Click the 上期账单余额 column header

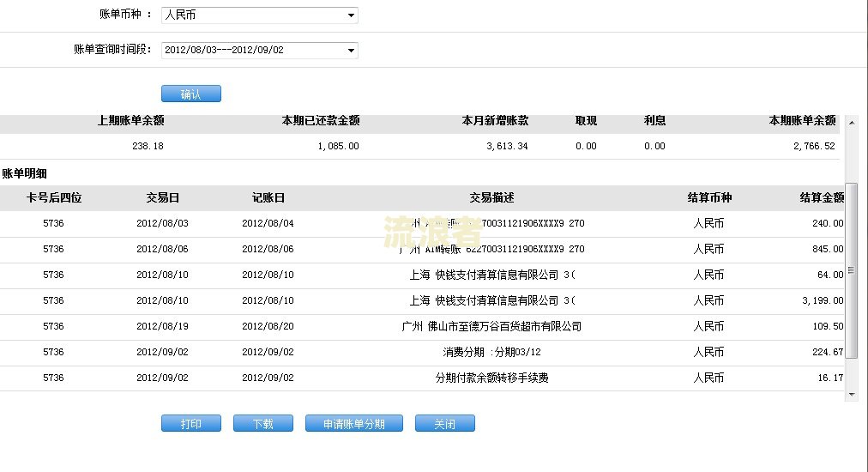coord(130,121)
